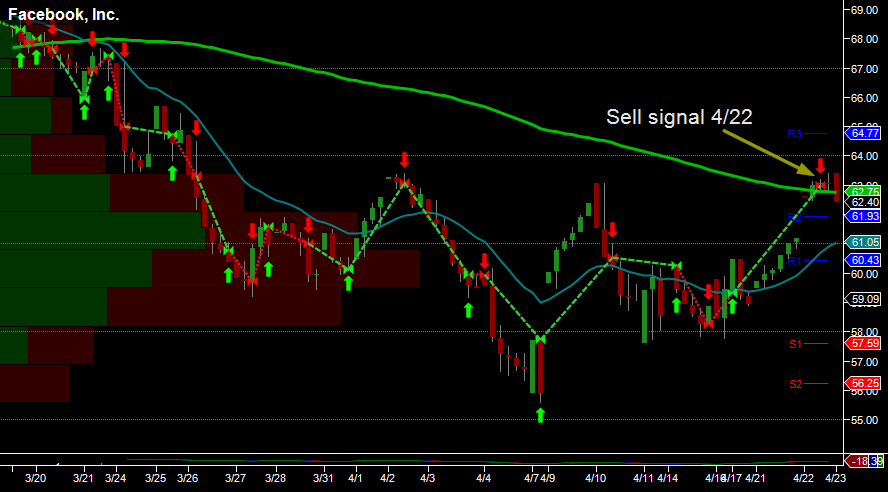Select the price tag 59.09

(x=863, y=299)
